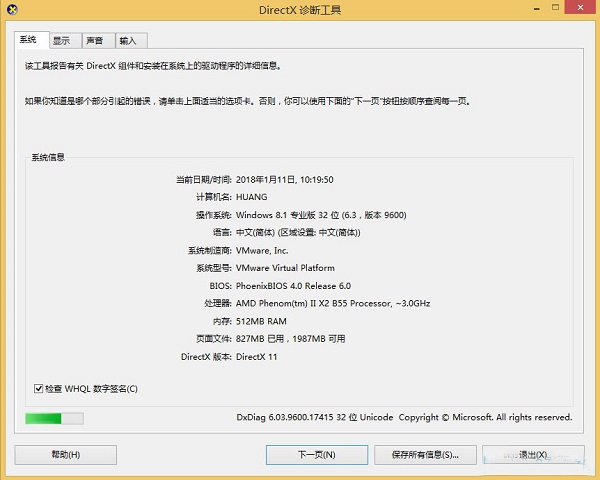The image size is (600, 480).
Task: Click the 系统制造商 label
Action: click(x=210, y=251)
